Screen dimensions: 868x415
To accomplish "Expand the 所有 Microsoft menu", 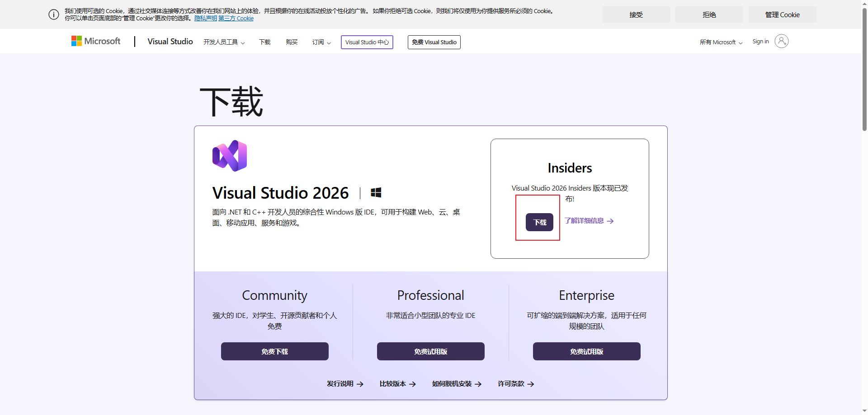I will coord(721,42).
